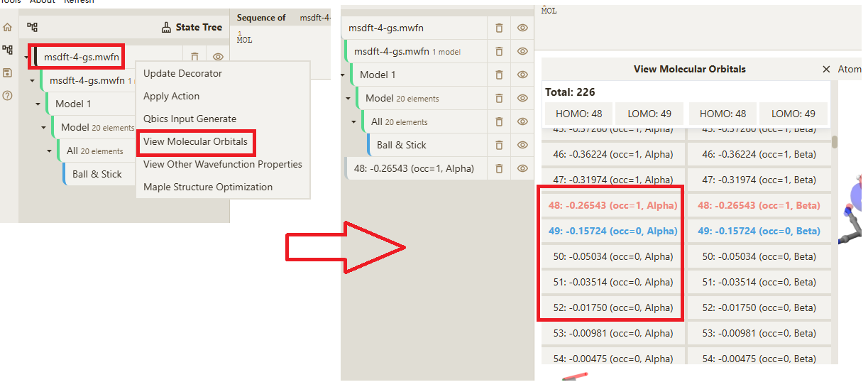Click trash icon on the msdft-4-gs.mwfn 1 model row
The width and height of the screenshot is (868, 387).
tap(499, 52)
